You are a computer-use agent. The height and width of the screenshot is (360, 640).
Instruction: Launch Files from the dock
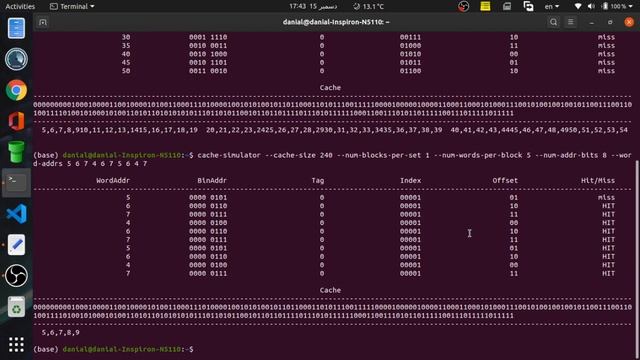(x=16, y=28)
